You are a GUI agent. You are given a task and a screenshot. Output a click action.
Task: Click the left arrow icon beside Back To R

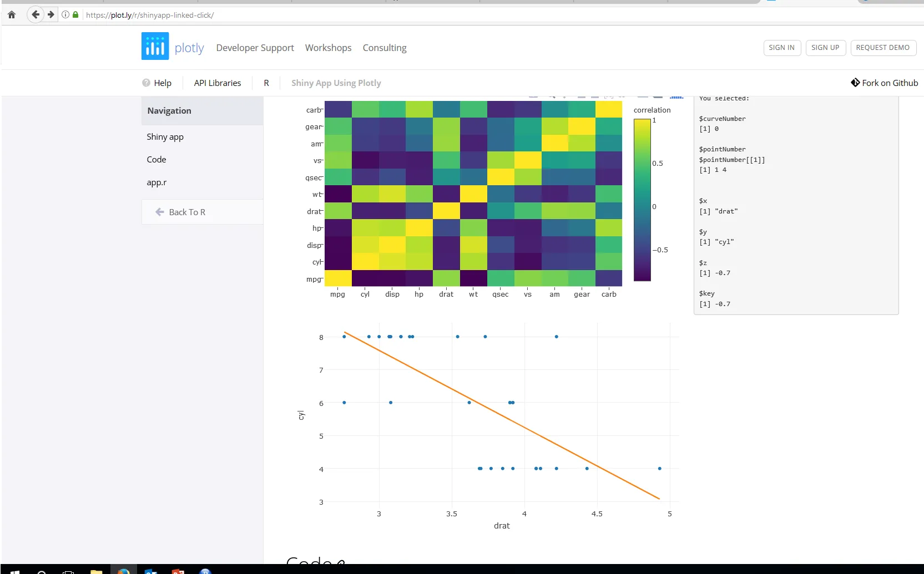click(x=160, y=212)
